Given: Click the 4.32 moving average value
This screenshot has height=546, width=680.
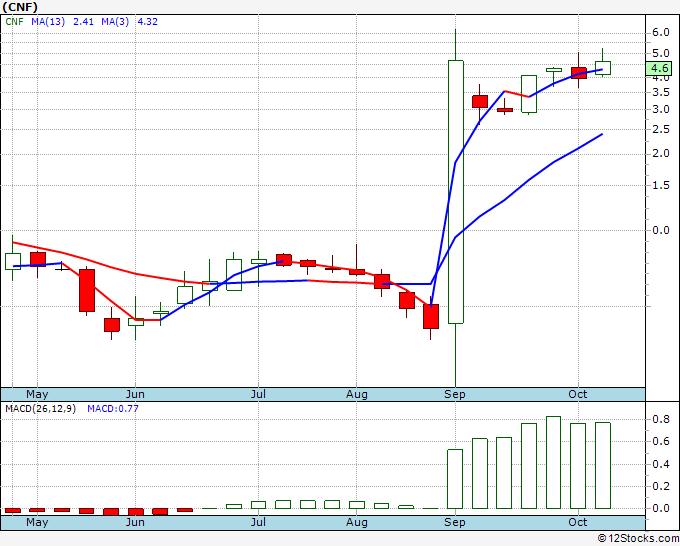Looking at the screenshot, I should (x=147, y=21).
